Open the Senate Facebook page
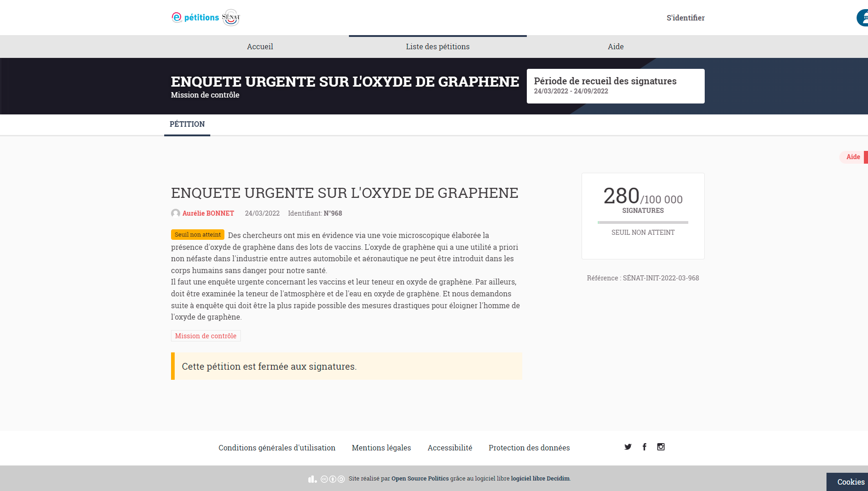This screenshot has width=868, height=491. [x=645, y=447]
